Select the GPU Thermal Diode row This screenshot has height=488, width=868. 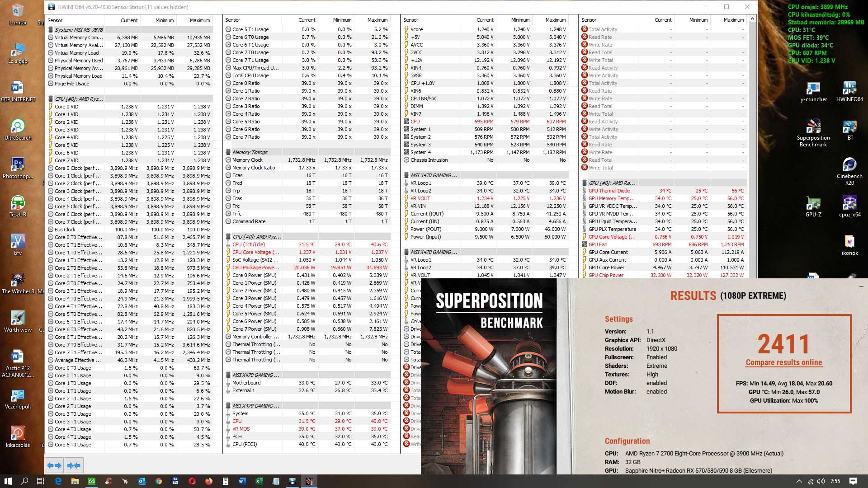coord(663,191)
